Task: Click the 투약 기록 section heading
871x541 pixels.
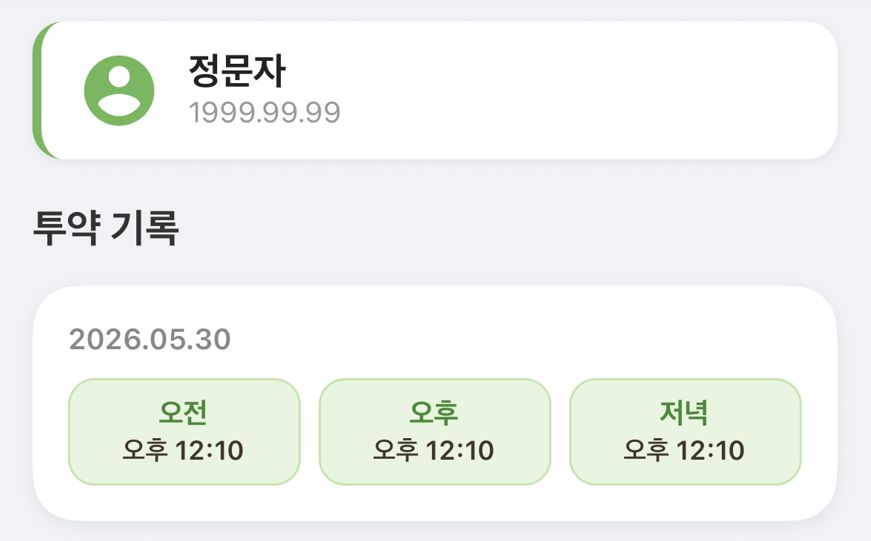Action: (106, 228)
